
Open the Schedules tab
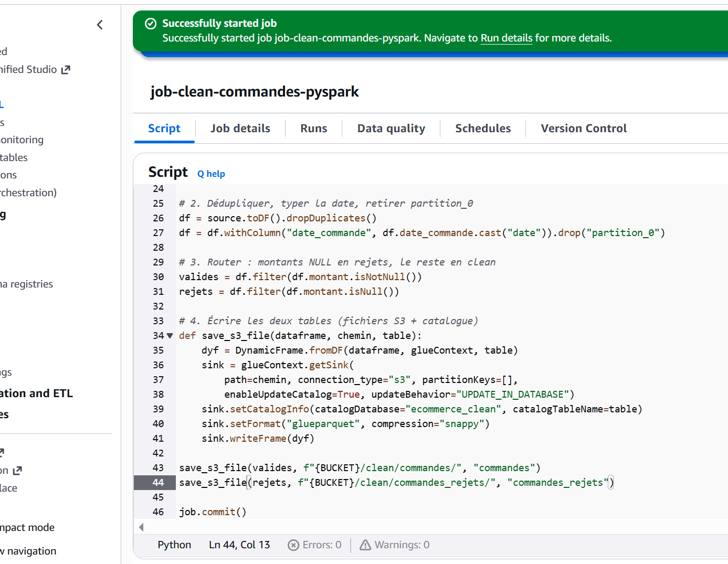tap(483, 129)
